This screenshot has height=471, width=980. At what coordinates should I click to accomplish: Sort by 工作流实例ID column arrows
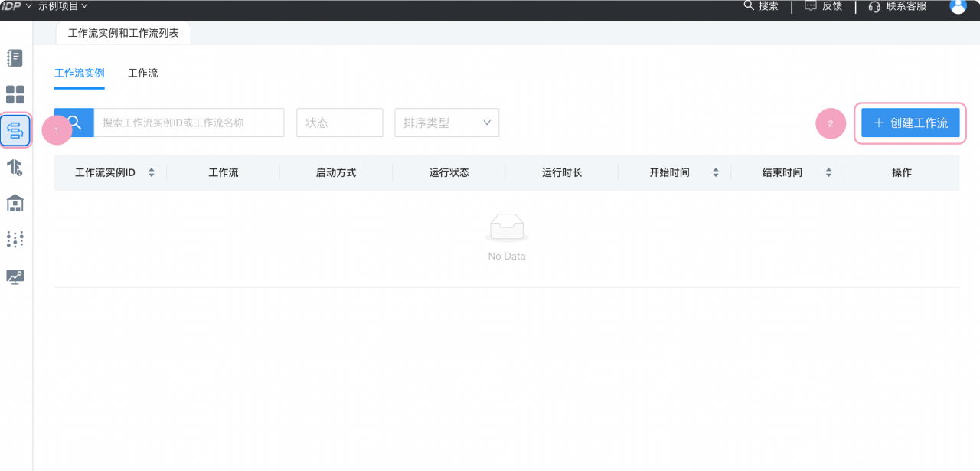(x=152, y=173)
